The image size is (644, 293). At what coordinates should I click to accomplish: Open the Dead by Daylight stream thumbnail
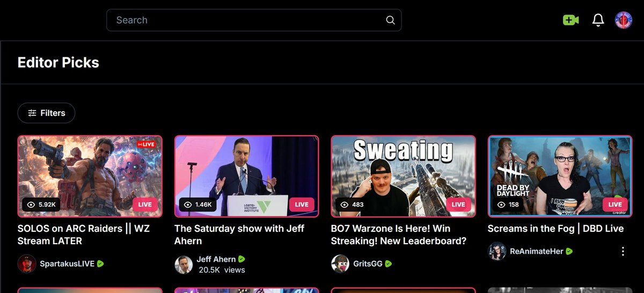point(560,176)
